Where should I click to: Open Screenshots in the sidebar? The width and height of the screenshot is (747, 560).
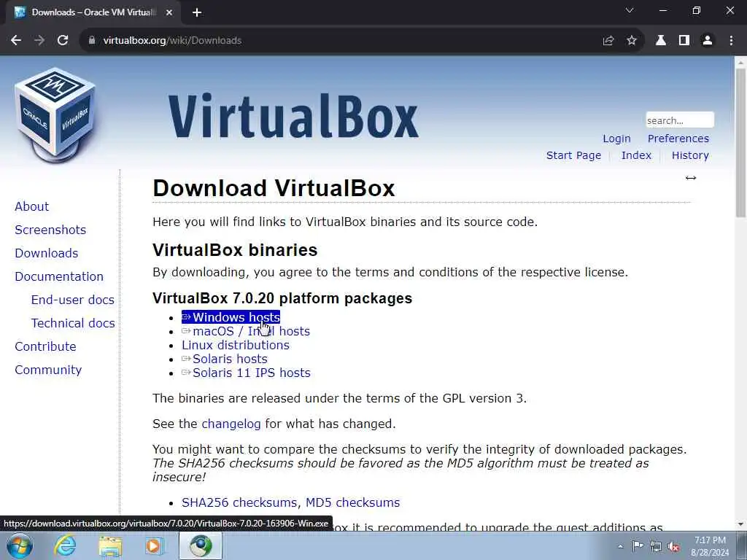pyautogui.click(x=50, y=230)
